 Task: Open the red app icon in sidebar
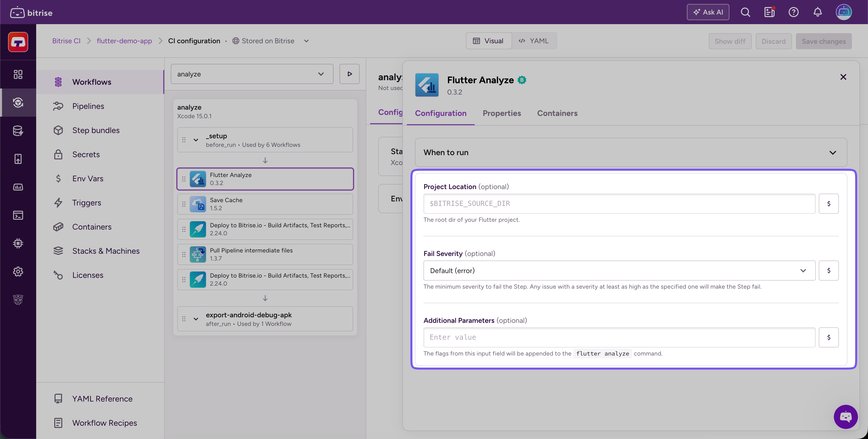(18, 42)
